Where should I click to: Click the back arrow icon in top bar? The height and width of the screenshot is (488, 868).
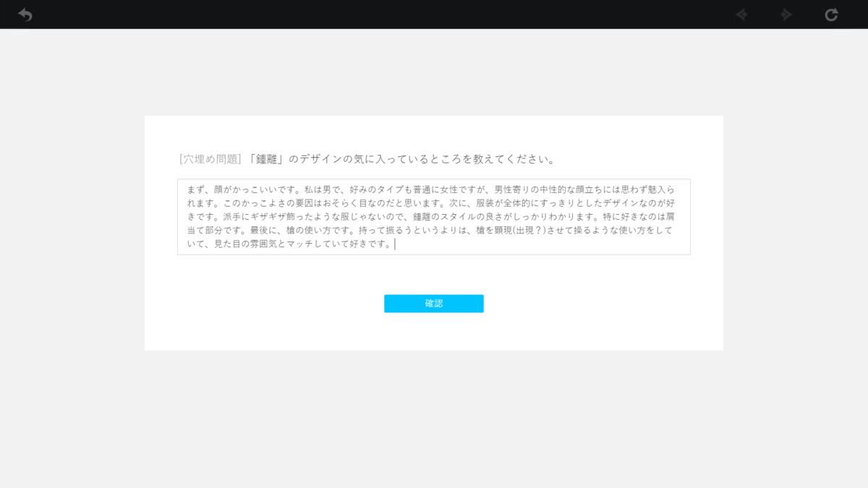pyautogui.click(x=25, y=14)
